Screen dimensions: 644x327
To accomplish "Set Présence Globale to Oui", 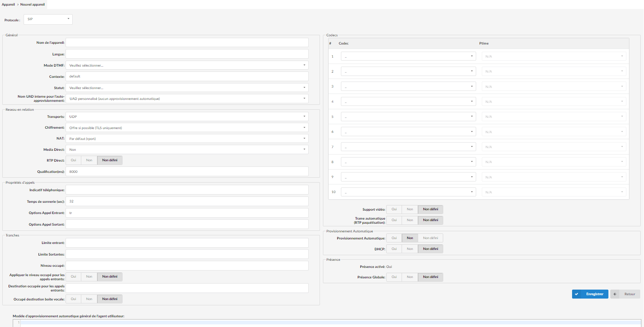I will (x=394, y=277).
